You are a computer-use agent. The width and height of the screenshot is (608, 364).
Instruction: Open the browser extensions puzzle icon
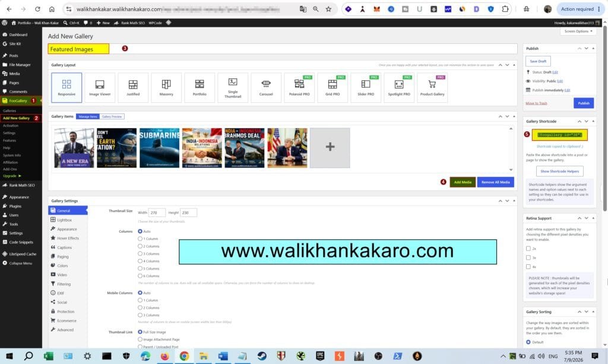pyautogui.click(x=505, y=9)
